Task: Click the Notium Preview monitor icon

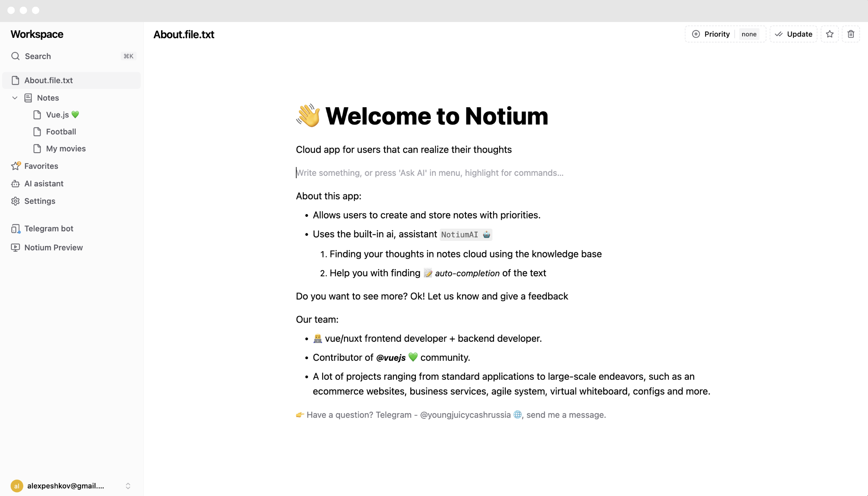Action: click(x=15, y=248)
